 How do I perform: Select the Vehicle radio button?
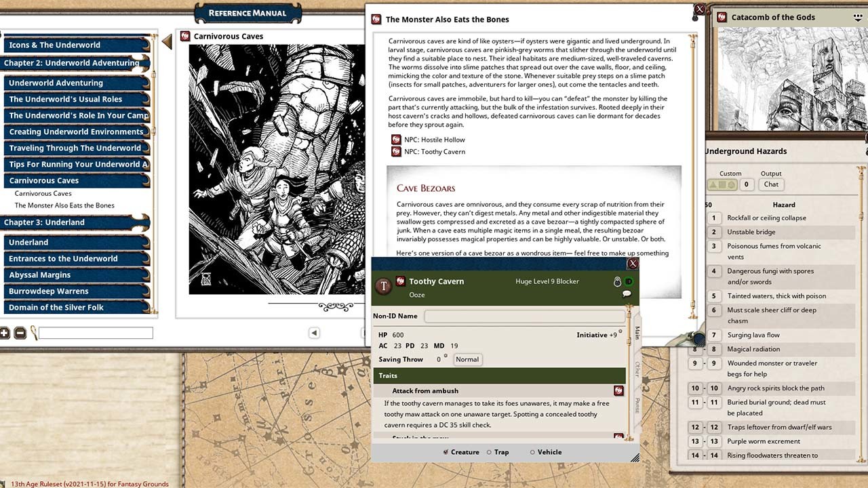531,452
